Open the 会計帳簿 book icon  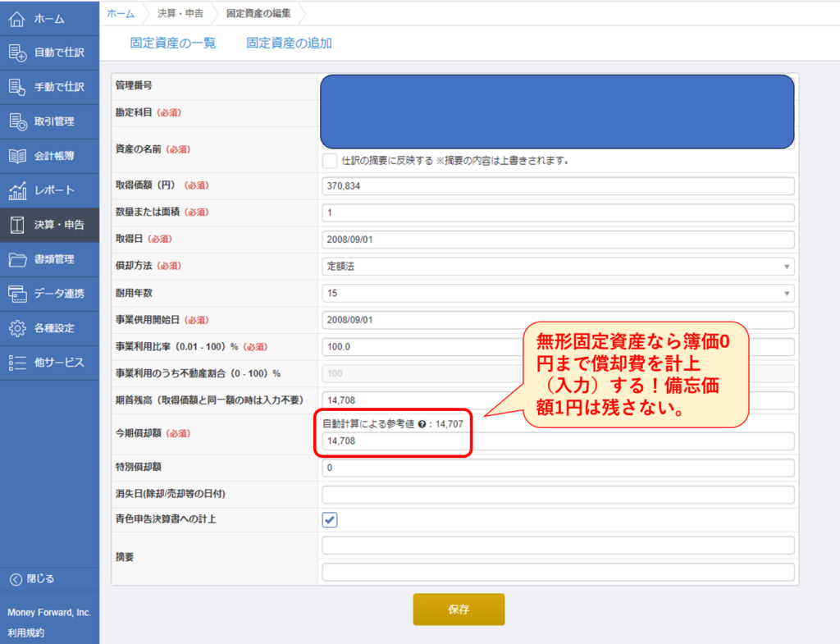(17, 156)
